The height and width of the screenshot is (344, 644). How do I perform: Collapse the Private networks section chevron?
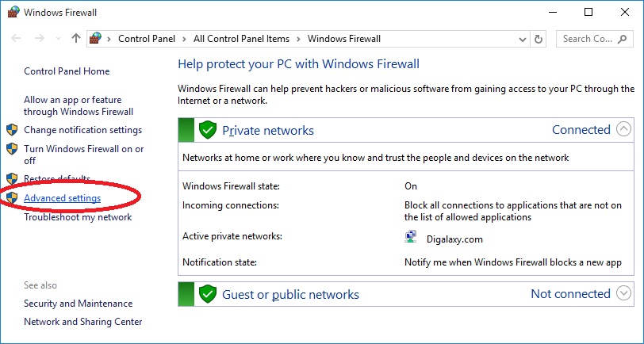tap(624, 129)
